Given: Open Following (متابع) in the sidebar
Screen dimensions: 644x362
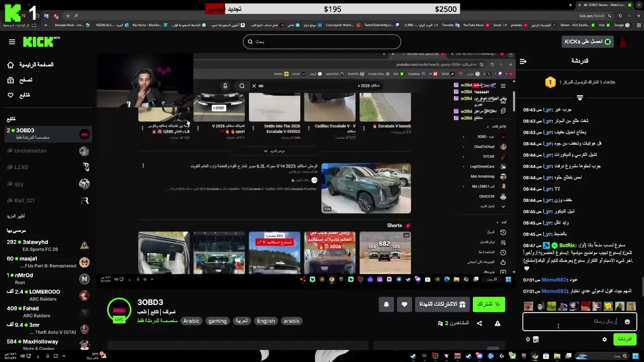Looking at the screenshot, I should tap(19, 95).
